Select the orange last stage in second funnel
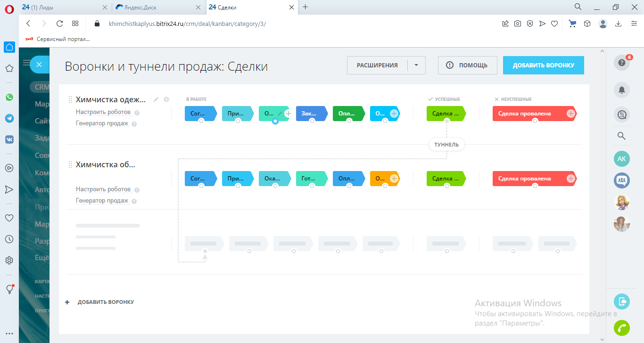644x343 pixels. coord(380,179)
